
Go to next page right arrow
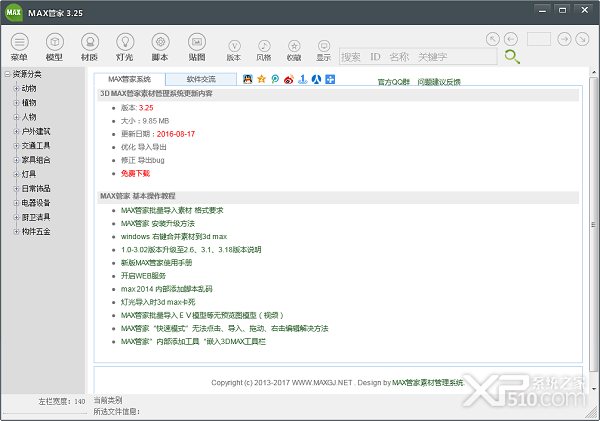pos(564,39)
